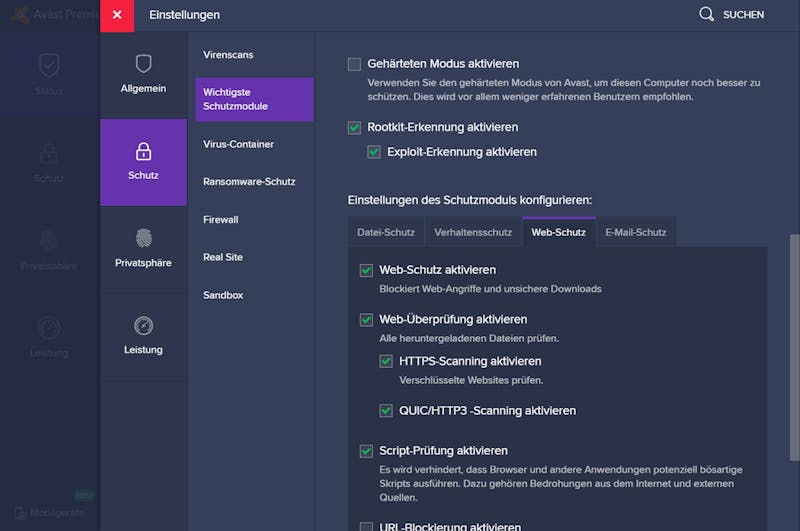Click 'Verschlüsselte Websites prüfen.' text
Screen dimensions: 800x531
471,381
